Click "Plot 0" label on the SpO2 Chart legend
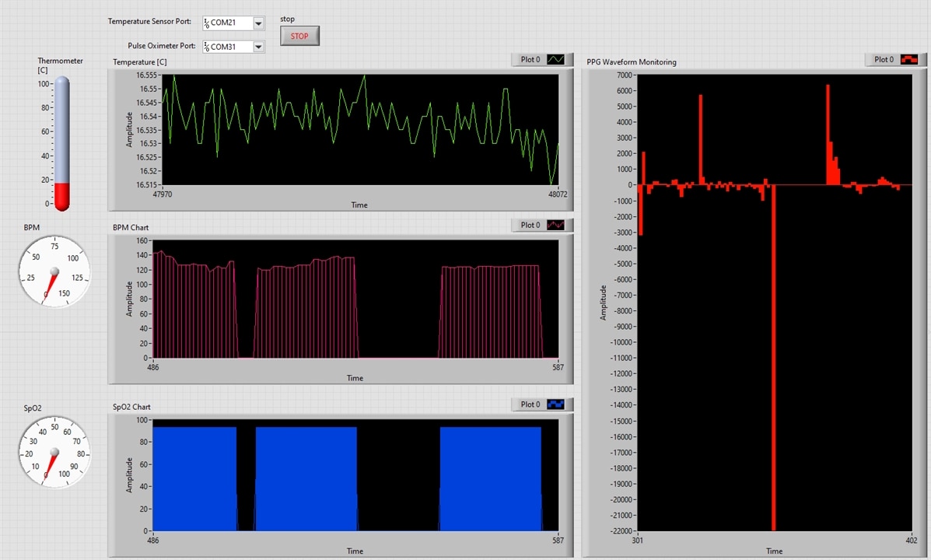 (530, 404)
